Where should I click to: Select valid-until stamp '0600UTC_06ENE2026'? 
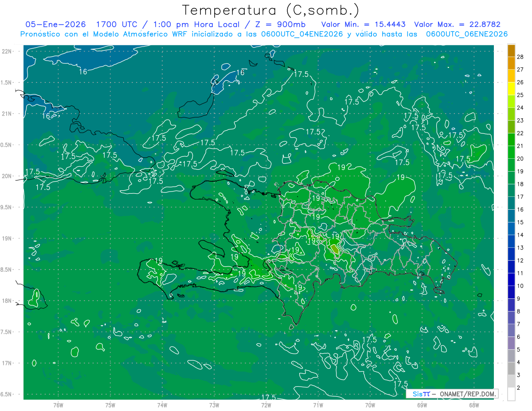[x=467, y=34]
